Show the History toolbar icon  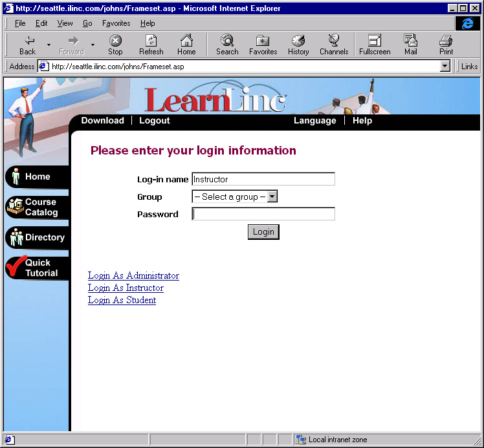coord(298,45)
